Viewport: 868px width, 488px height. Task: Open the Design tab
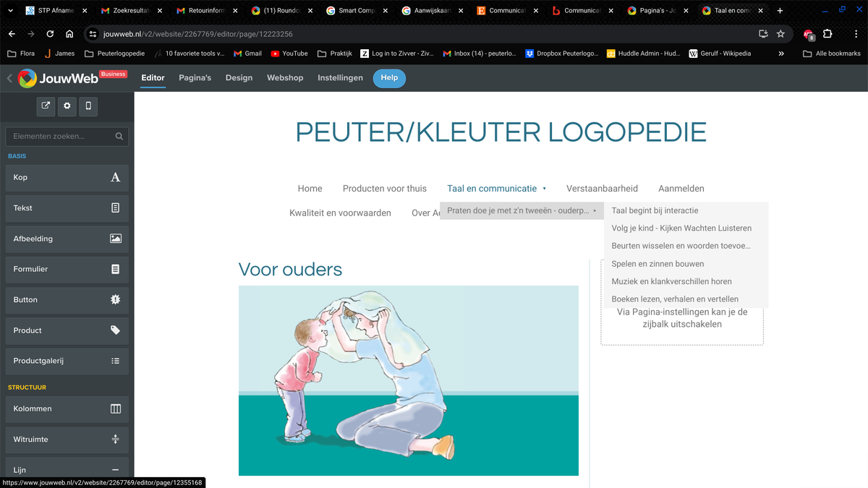point(239,78)
